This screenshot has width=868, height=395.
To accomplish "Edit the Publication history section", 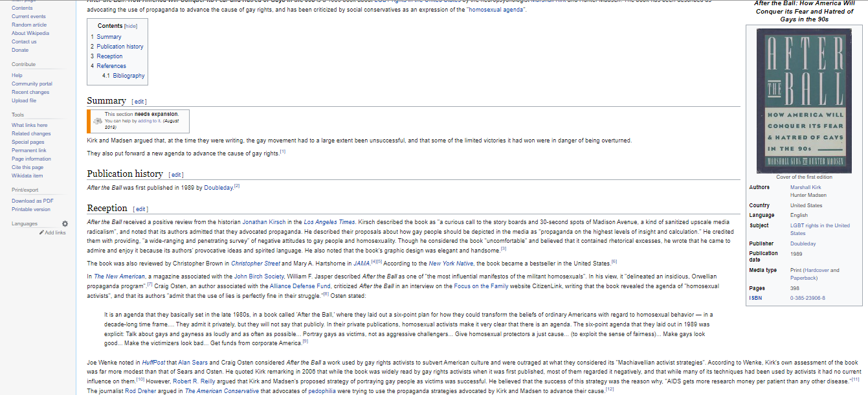I will coord(176,175).
